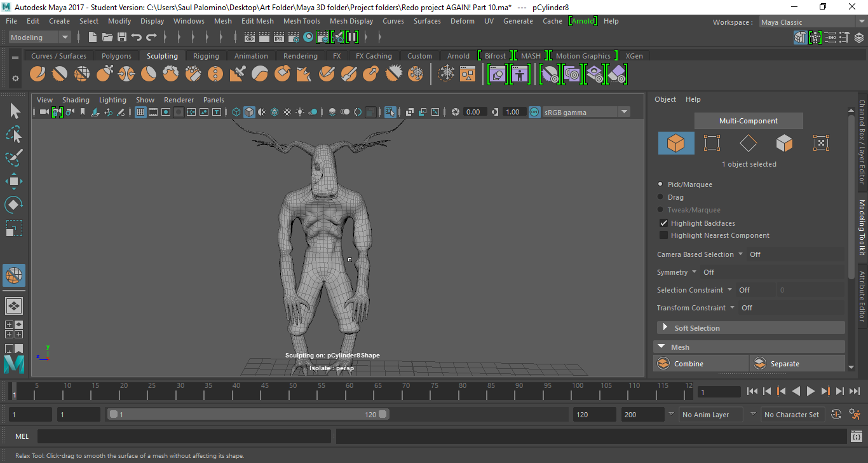
Task: Activate the Rotate tool icon
Action: click(14, 205)
